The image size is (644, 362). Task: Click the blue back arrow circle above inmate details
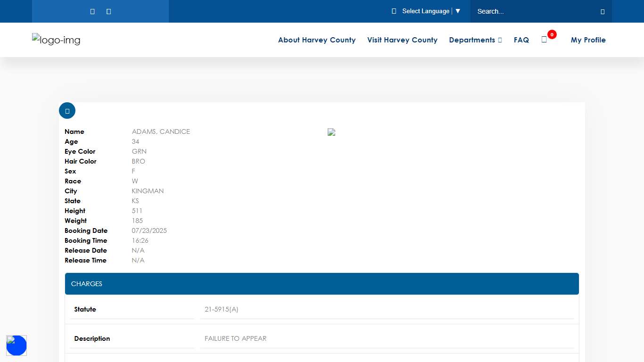coord(67,110)
